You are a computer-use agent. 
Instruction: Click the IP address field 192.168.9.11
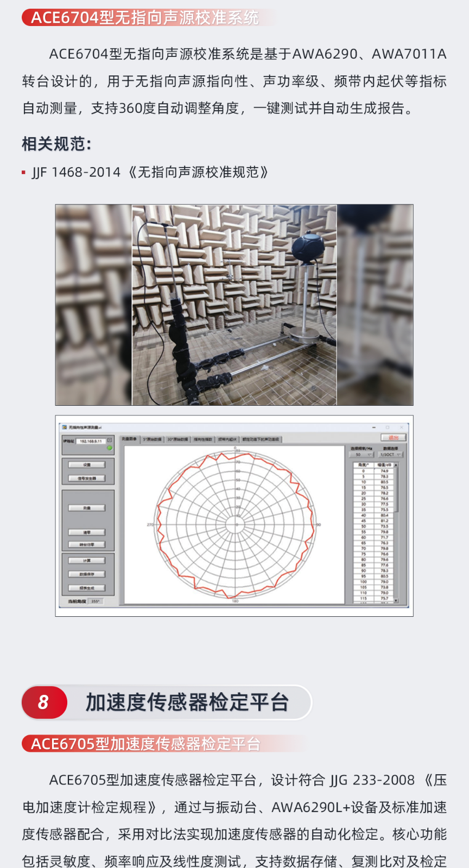[90, 441]
